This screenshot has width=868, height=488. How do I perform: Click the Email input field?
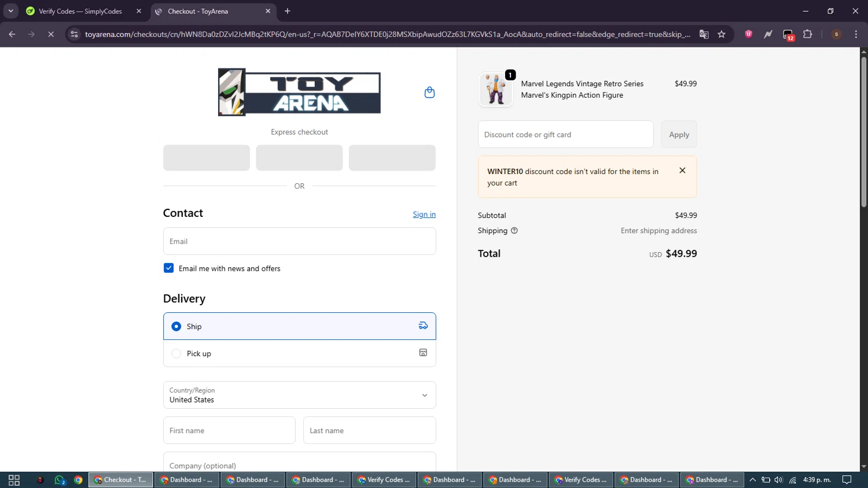(x=299, y=241)
